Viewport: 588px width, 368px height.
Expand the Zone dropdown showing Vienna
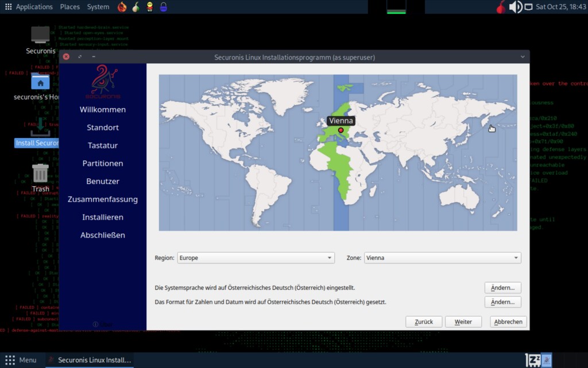click(442, 258)
